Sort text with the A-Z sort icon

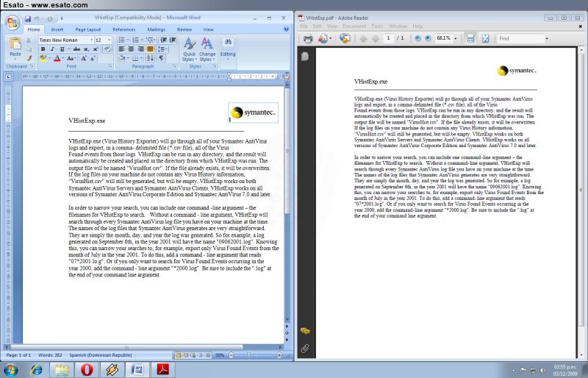(x=150, y=58)
